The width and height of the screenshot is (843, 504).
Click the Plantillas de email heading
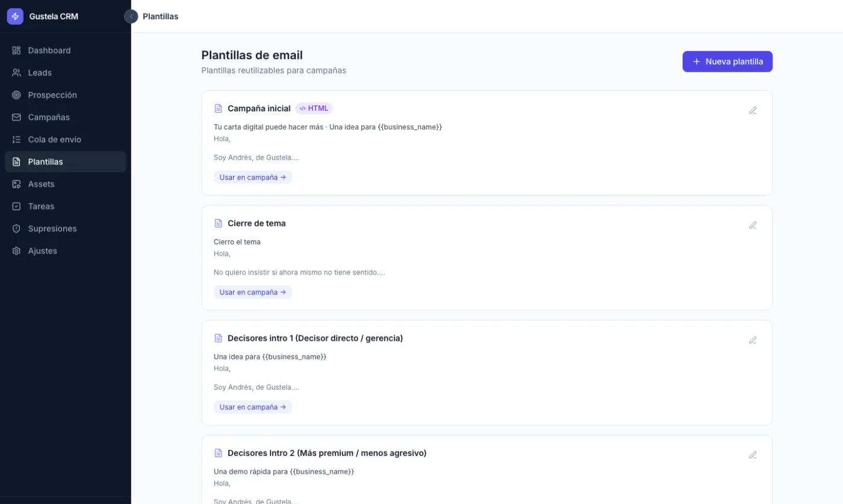pos(252,55)
